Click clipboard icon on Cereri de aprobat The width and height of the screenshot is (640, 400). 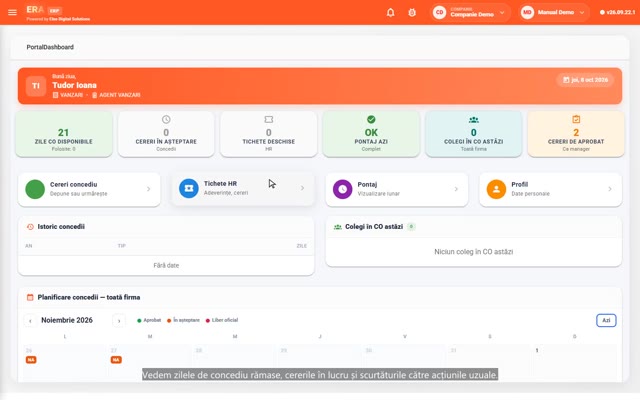576,119
